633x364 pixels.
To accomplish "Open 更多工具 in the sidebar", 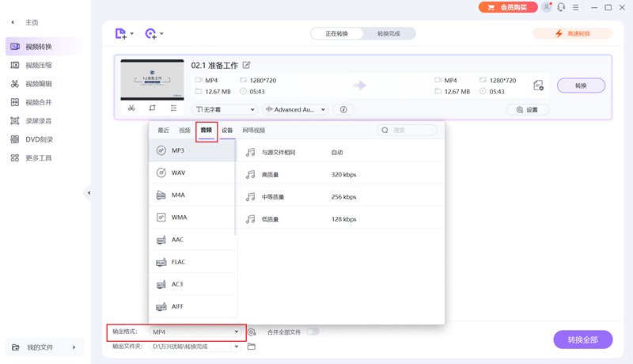I will 44,157.
